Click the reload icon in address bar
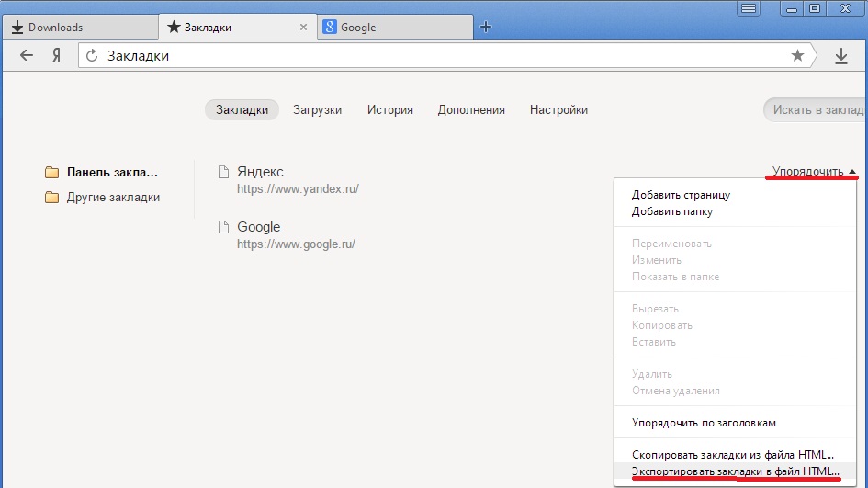Viewport: 868px width, 488px height. (x=92, y=56)
